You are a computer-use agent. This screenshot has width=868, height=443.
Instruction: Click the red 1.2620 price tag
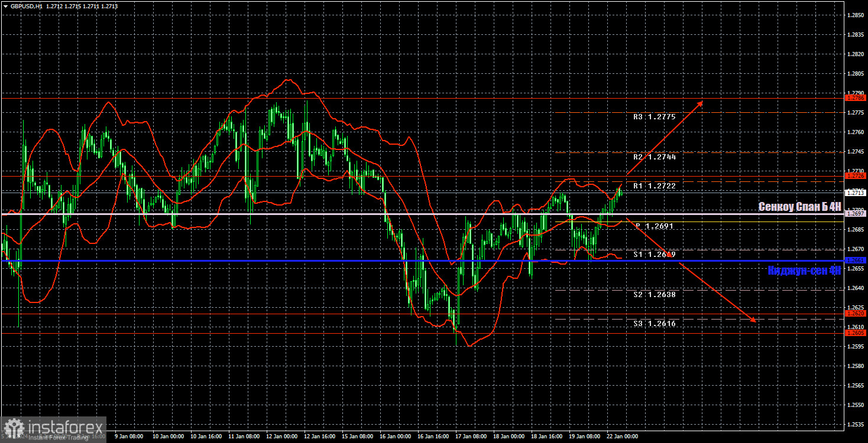[856, 314]
